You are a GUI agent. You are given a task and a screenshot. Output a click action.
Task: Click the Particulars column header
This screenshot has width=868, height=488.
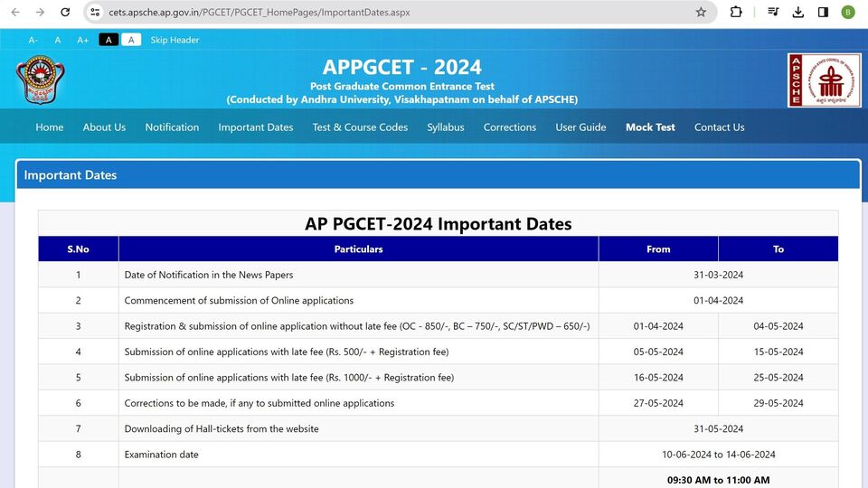pyautogui.click(x=358, y=249)
